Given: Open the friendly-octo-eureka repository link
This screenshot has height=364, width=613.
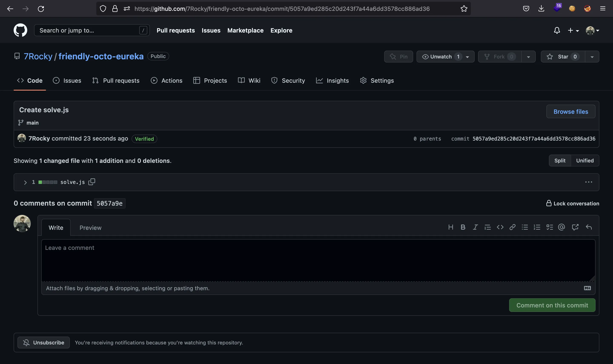Looking at the screenshot, I should point(101,56).
